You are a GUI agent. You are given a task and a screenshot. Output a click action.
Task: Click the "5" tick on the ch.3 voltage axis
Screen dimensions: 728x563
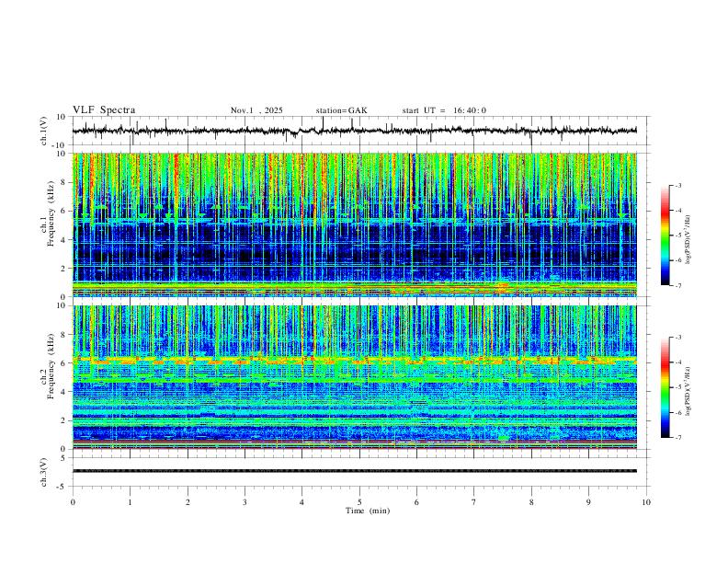pyautogui.click(x=64, y=457)
